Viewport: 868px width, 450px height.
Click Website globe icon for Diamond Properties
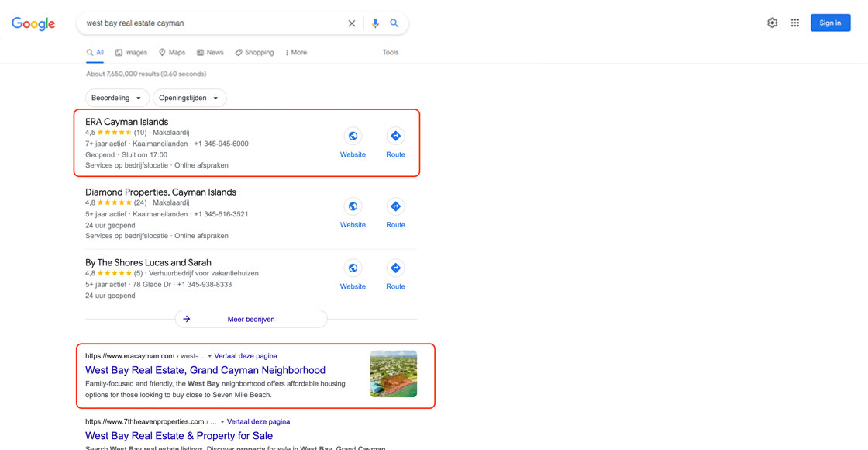coord(353,206)
